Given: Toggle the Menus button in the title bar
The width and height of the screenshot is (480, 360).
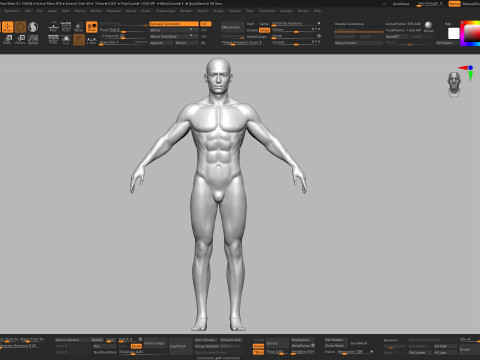Looking at the screenshot, I should 454,4.
